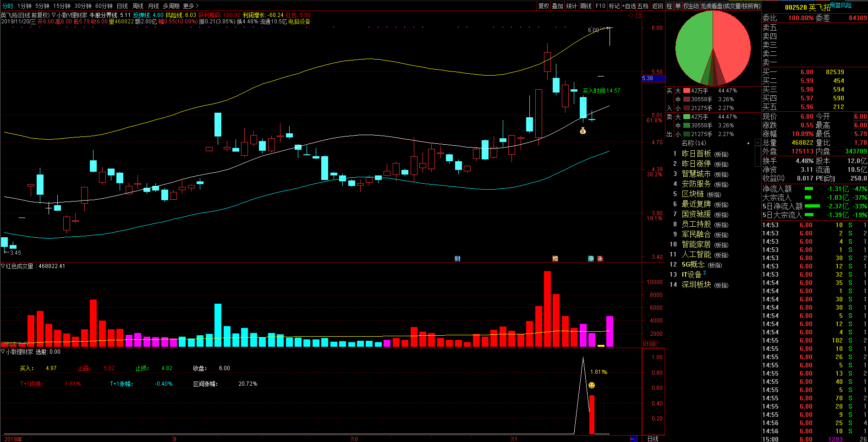Toggle the 仅主动 filter
This screenshot has height=442, width=868.
[691, 6]
